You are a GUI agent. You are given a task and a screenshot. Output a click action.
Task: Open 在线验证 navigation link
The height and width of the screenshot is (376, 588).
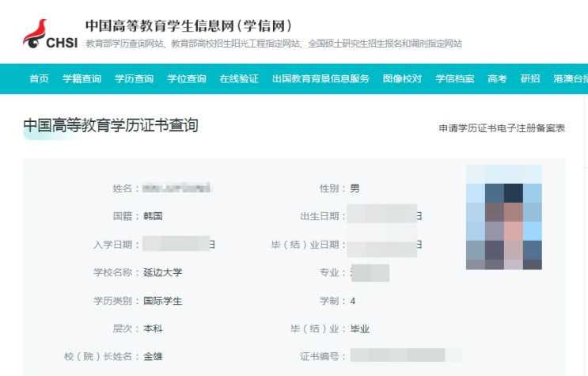(239, 78)
